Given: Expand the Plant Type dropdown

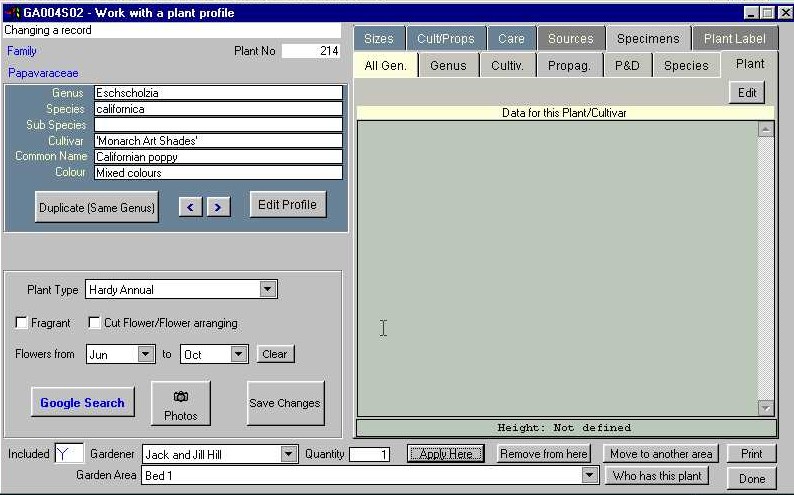Looking at the screenshot, I should 267,290.
